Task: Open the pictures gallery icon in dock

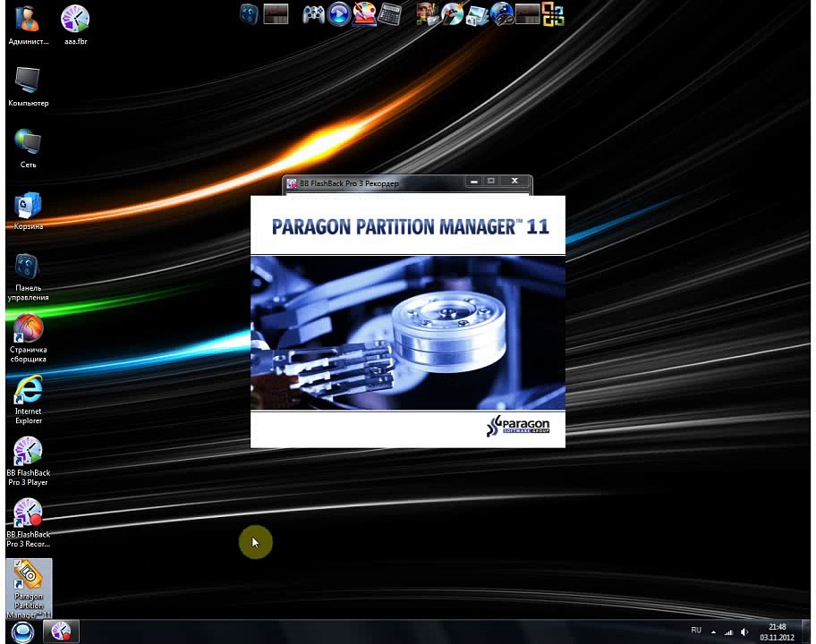Action: [477, 14]
